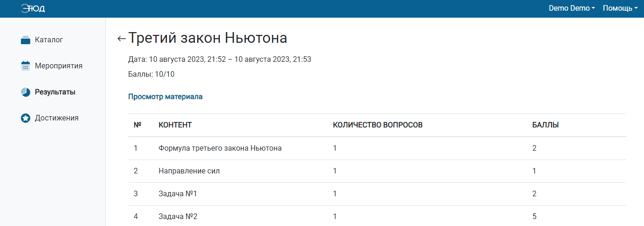Click score cell of Задача №1
This screenshot has width=644, height=226.
(534, 194)
